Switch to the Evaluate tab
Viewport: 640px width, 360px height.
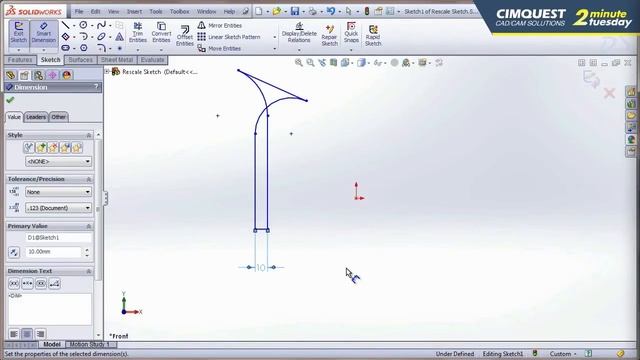pyautogui.click(x=152, y=60)
